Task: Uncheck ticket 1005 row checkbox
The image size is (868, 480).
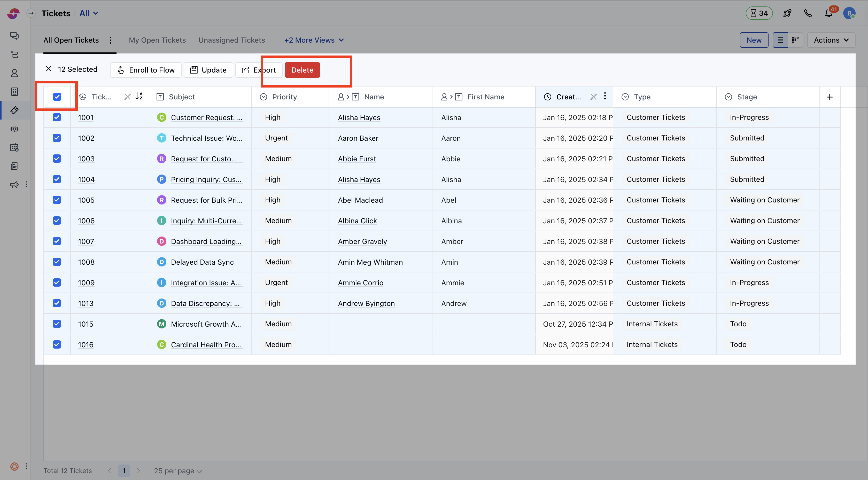Action: coord(57,200)
